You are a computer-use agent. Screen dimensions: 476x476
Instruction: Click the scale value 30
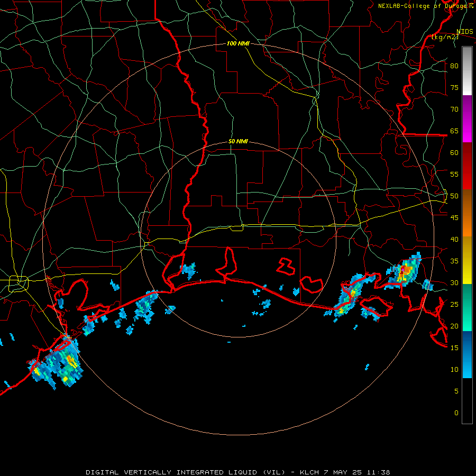pos(454,282)
